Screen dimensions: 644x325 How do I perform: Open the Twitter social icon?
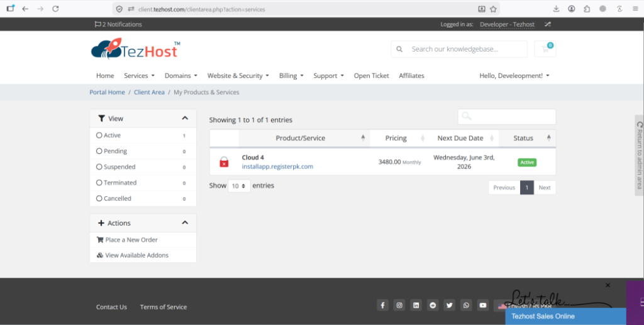[x=449, y=306]
